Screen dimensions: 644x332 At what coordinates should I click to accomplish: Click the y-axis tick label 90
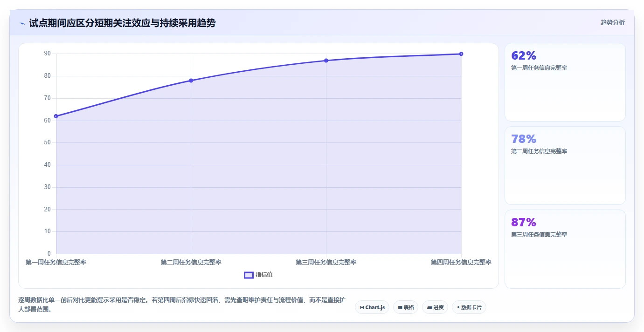pyautogui.click(x=47, y=54)
